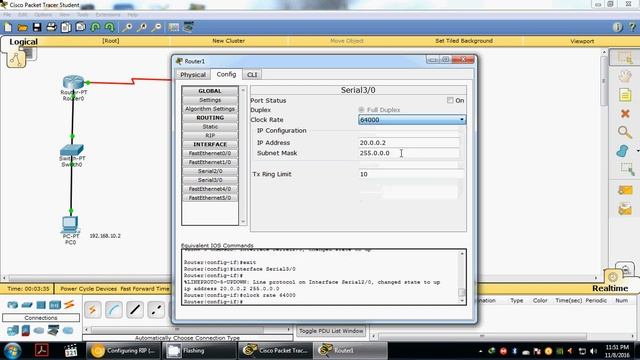Screen dimensions: 640x360
Task: Switch to Physical tab in Router1
Action: tap(193, 75)
